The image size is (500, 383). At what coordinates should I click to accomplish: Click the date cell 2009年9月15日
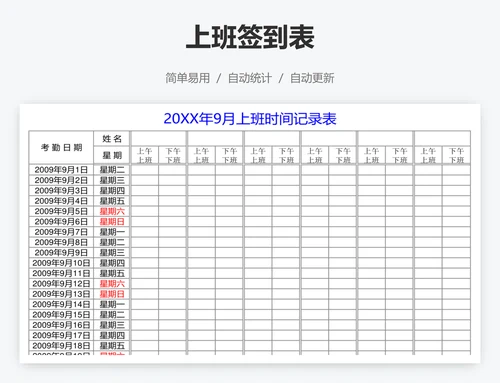[61, 314]
